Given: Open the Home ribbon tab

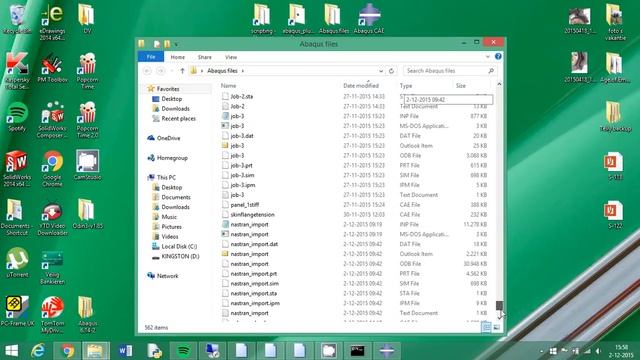Looking at the screenshot, I should click(x=178, y=57).
